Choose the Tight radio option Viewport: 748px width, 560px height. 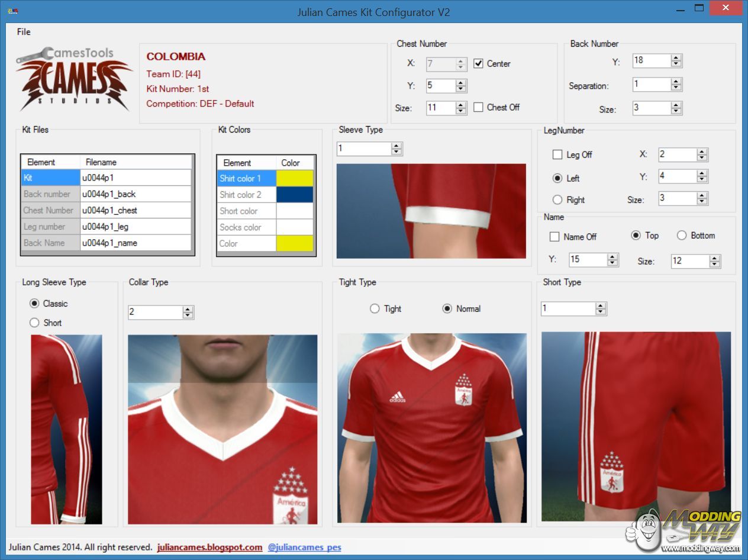375,309
